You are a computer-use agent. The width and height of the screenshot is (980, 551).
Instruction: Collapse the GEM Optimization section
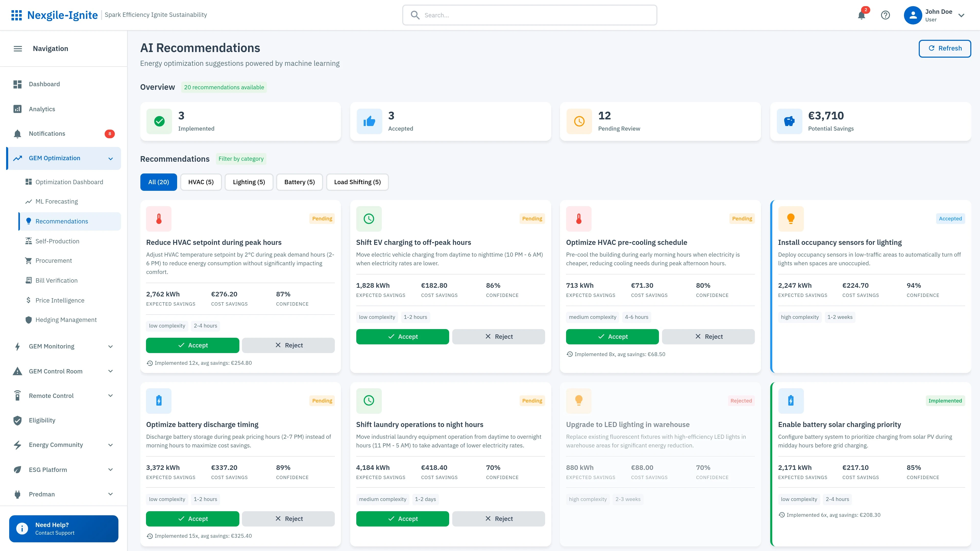point(110,158)
